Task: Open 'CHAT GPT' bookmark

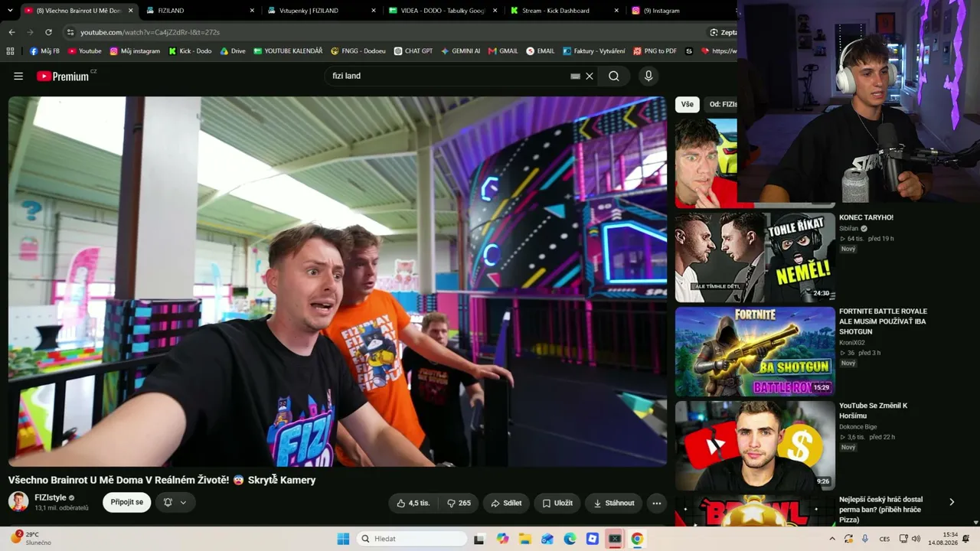Action: [x=413, y=51]
